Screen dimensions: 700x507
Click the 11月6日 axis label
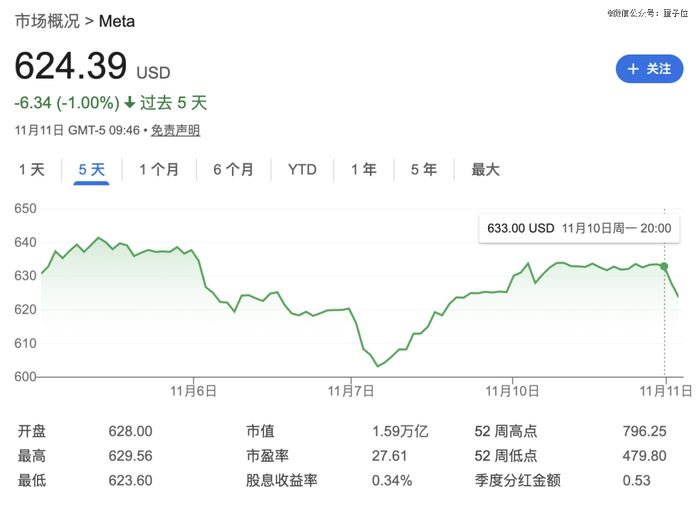pyautogui.click(x=193, y=391)
